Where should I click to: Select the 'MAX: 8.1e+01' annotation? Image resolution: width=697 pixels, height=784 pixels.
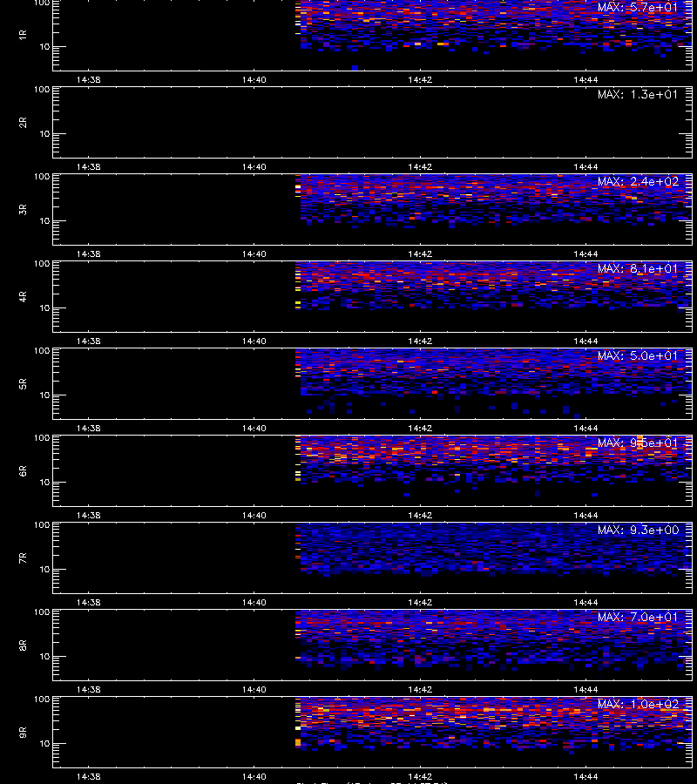[x=638, y=268]
